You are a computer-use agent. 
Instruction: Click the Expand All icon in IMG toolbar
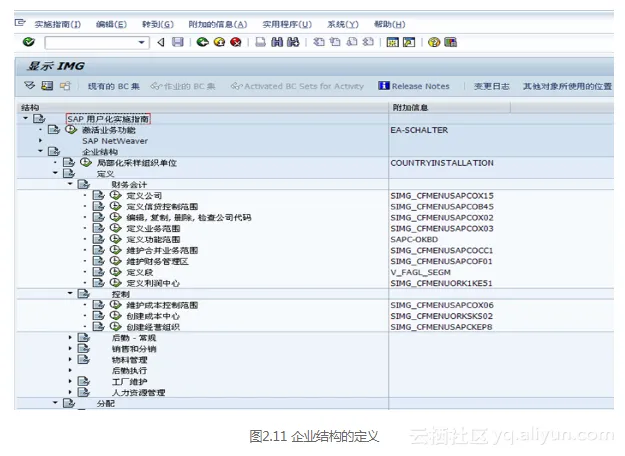click(29, 86)
